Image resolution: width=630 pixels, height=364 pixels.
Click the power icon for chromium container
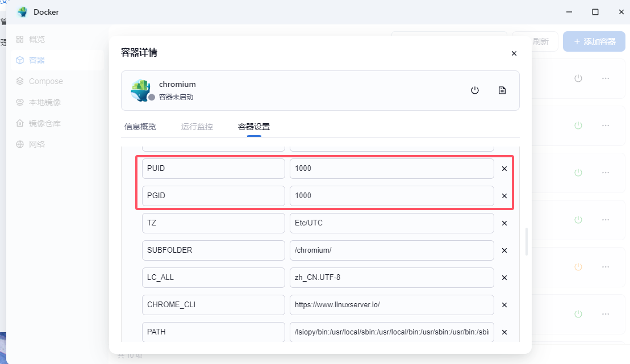(x=475, y=90)
